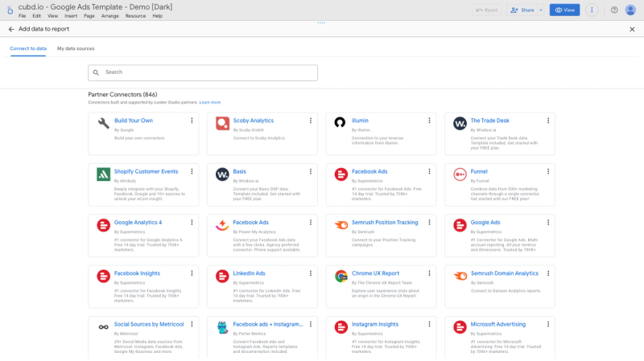
Task: Close the Add data to report panel
Action: (x=632, y=29)
